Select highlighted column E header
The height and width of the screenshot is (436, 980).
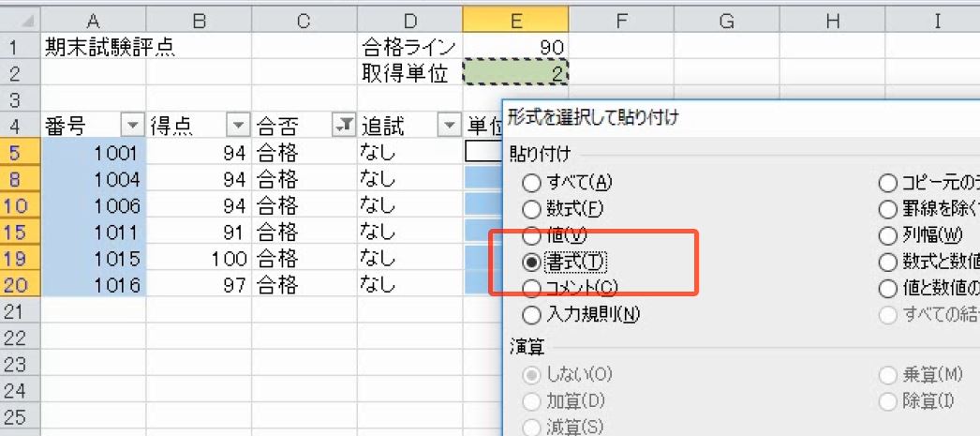pyautogui.click(x=515, y=21)
